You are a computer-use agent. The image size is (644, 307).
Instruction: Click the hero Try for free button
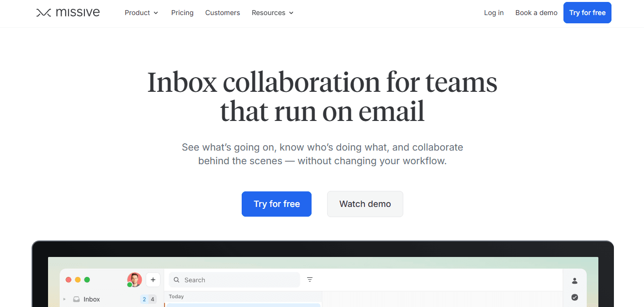(x=277, y=204)
